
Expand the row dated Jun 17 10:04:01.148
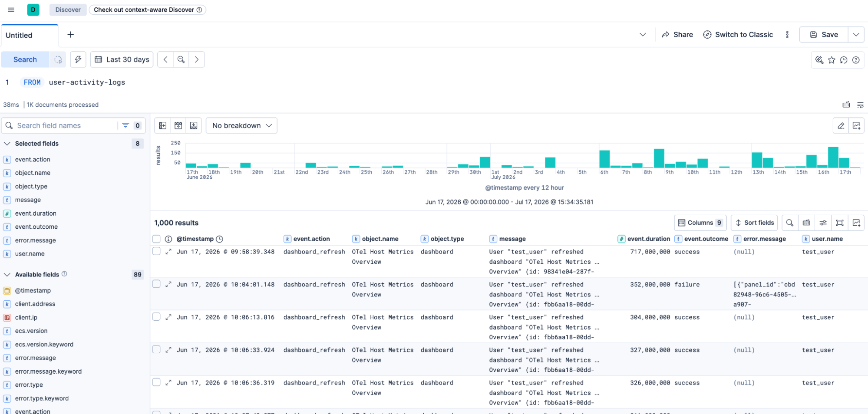tap(168, 285)
